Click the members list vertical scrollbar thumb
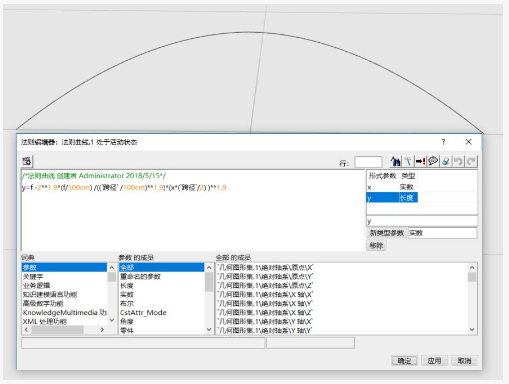The height and width of the screenshot is (384, 509). click(209, 282)
